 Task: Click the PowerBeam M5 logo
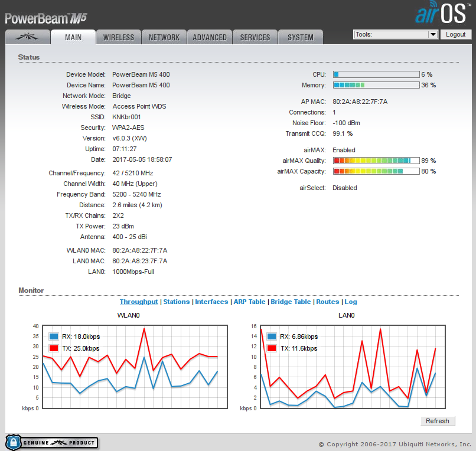46,18
